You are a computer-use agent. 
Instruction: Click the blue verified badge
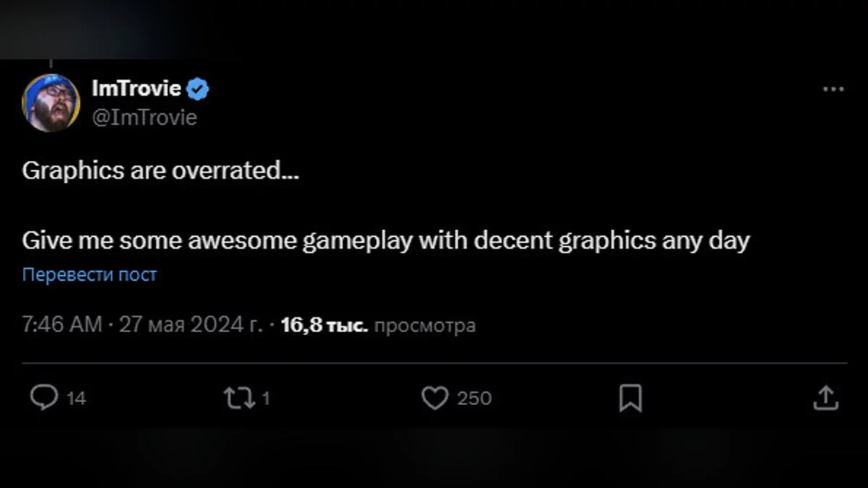point(198,90)
